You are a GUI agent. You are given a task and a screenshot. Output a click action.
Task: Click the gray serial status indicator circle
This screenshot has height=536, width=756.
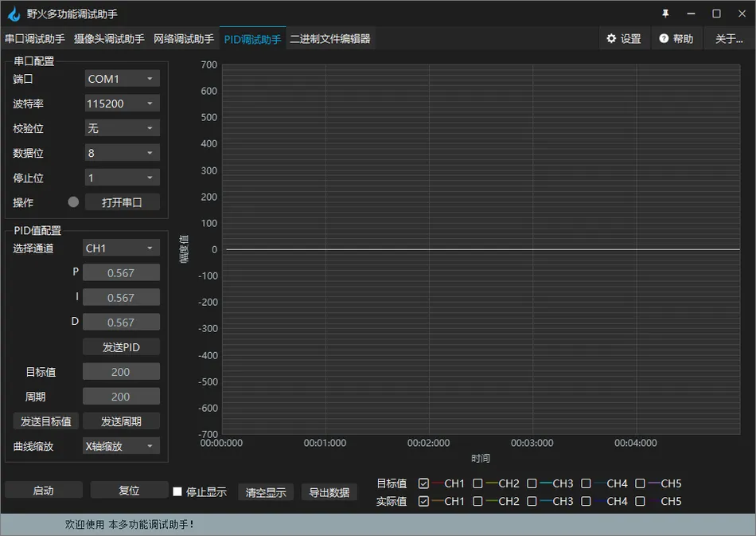pyautogui.click(x=73, y=202)
